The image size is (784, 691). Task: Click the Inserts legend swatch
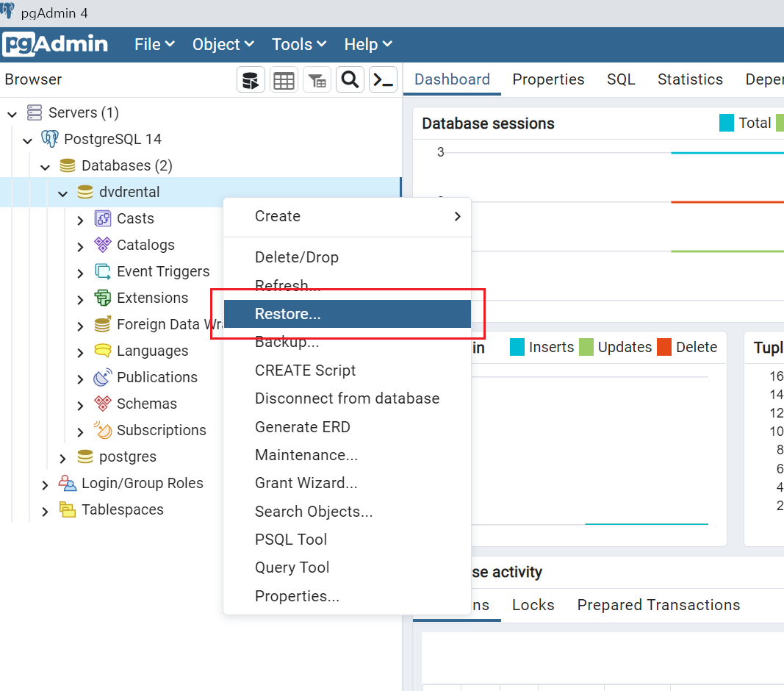(x=517, y=347)
